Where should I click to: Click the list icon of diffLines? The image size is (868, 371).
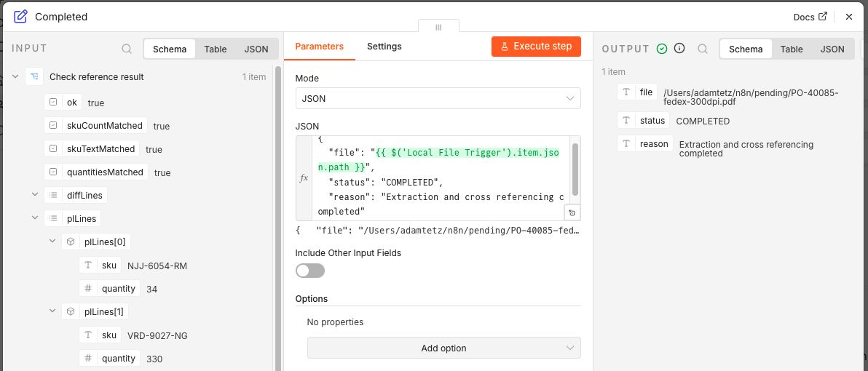(53, 195)
